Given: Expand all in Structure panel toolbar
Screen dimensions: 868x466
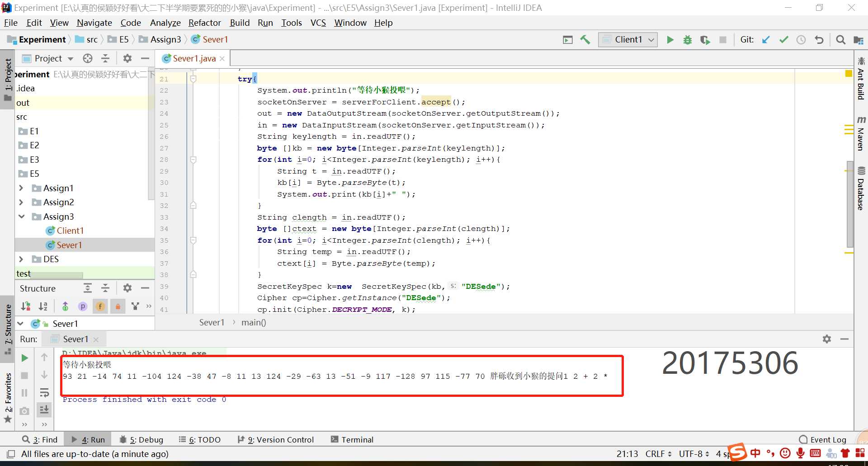Looking at the screenshot, I should (88, 288).
